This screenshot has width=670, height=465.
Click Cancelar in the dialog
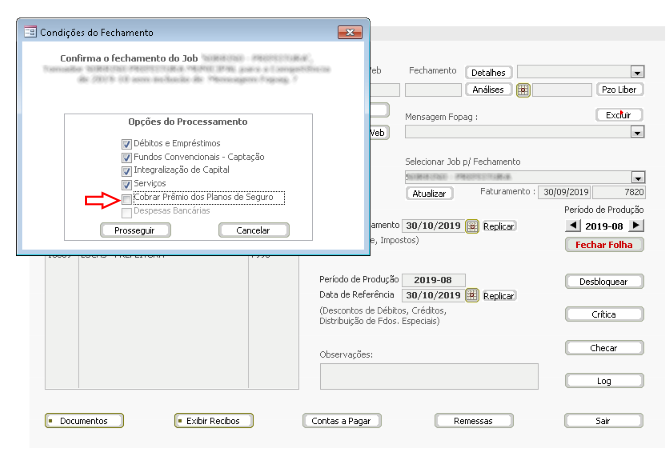tap(253, 230)
